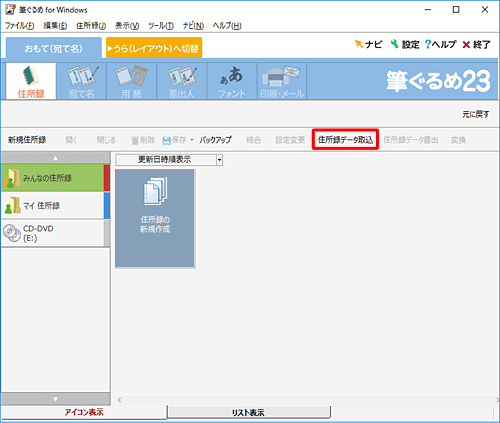Select CD-DVD (E:) drive
This screenshot has width=500, height=423.
coord(55,233)
